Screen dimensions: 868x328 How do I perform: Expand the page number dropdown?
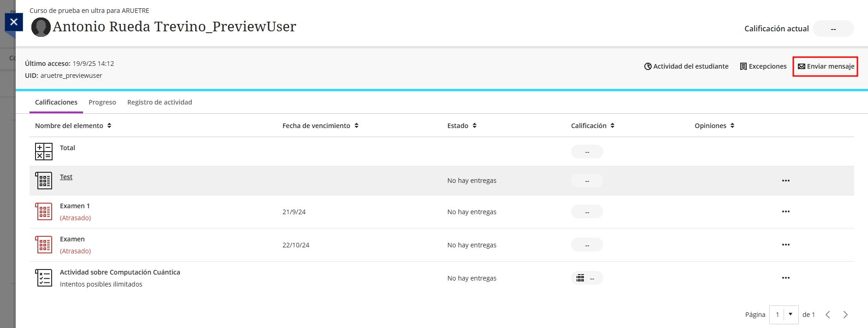(x=791, y=315)
